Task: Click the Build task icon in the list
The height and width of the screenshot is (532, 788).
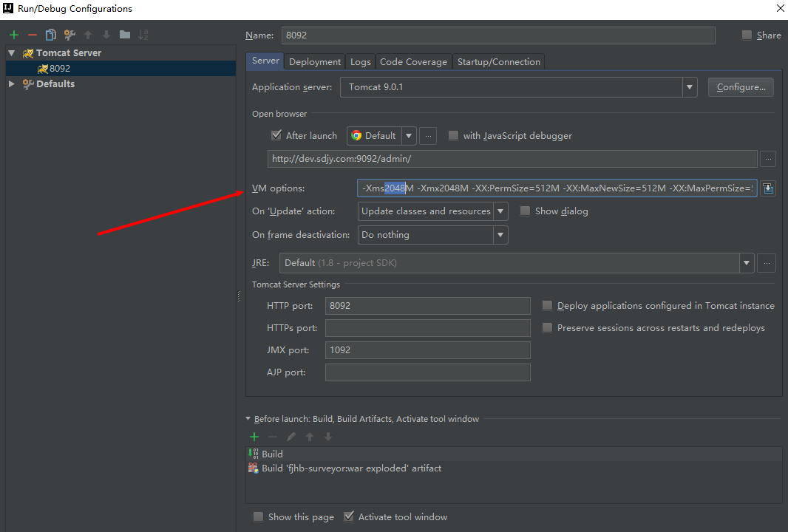Action: pyautogui.click(x=254, y=454)
